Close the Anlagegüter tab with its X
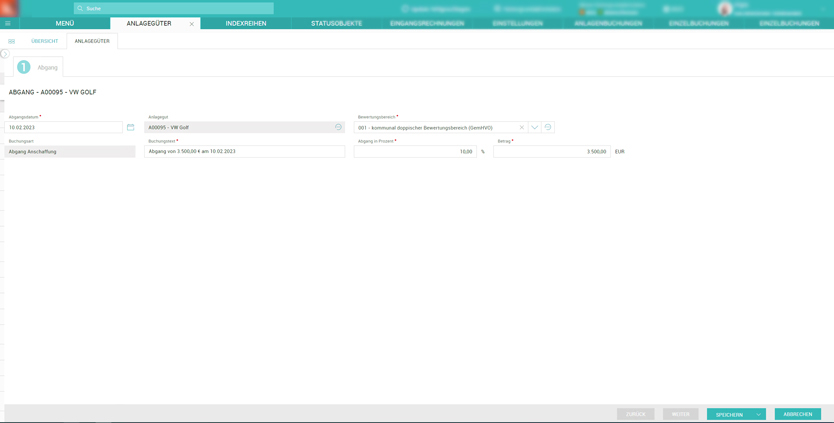The image size is (834, 423). pyautogui.click(x=192, y=23)
